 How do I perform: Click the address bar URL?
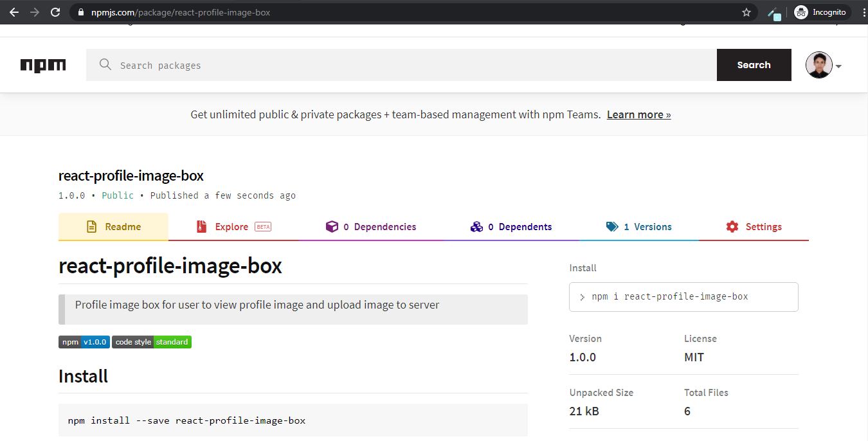180,12
